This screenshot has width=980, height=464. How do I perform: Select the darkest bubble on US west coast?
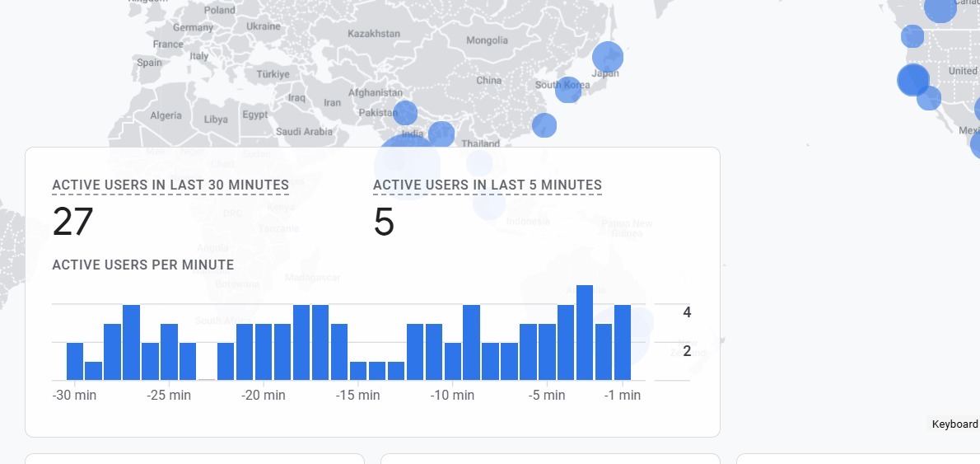click(912, 81)
